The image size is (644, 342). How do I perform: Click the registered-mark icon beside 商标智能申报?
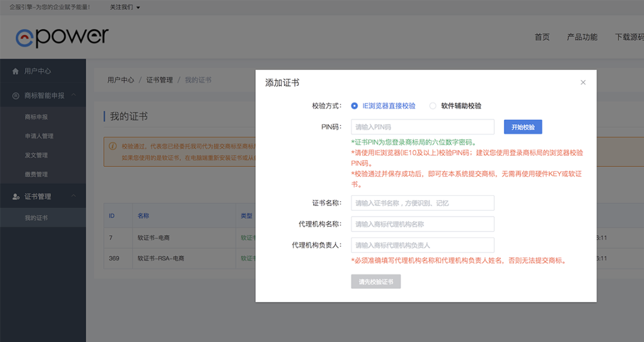16,95
